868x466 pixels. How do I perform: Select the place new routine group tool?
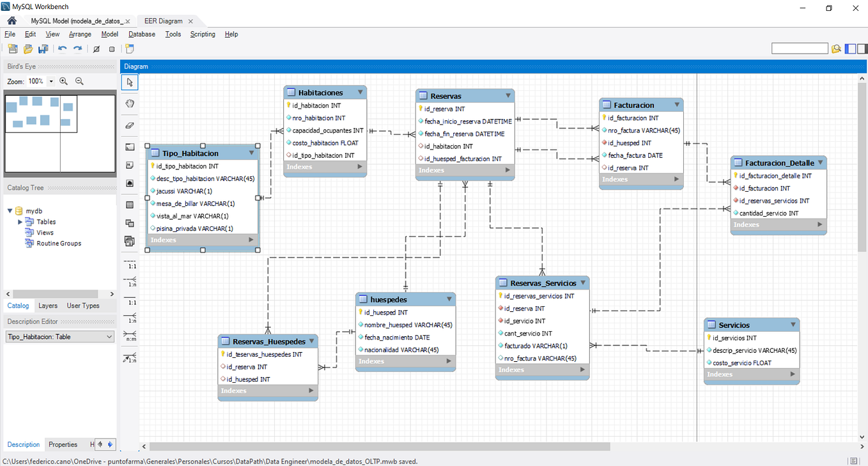tap(130, 241)
